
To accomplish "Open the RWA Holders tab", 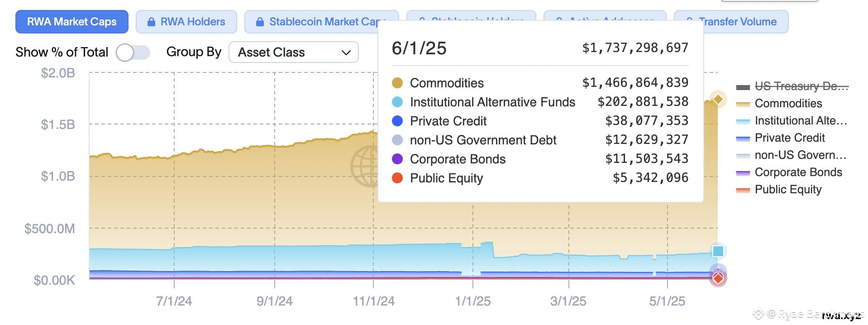I will [186, 22].
